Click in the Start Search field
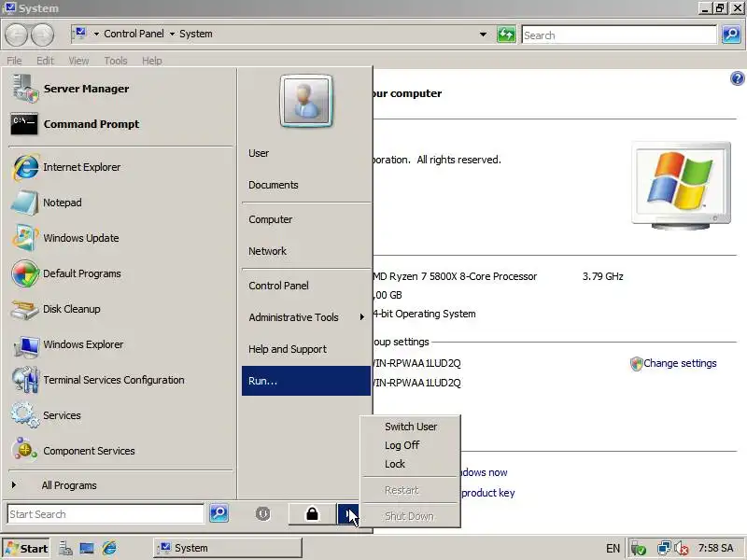Image resolution: width=747 pixels, height=560 pixels. click(x=106, y=514)
